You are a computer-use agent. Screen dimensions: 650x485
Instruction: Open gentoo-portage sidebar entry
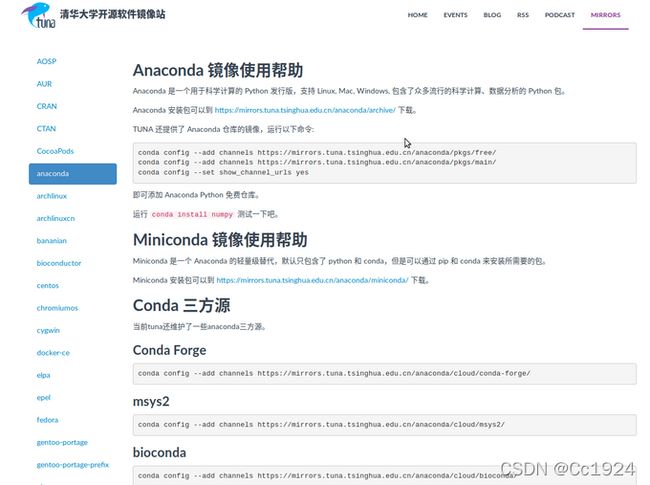[x=62, y=442]
